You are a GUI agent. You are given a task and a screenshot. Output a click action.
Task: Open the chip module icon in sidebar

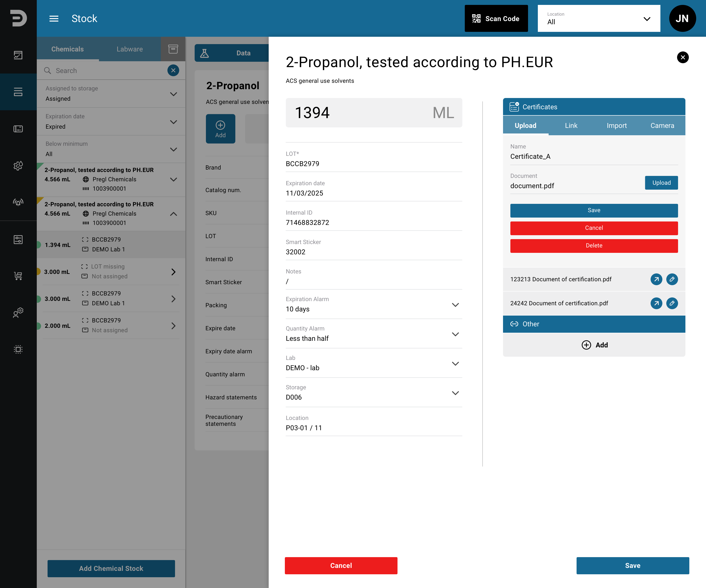click(18, 349)
